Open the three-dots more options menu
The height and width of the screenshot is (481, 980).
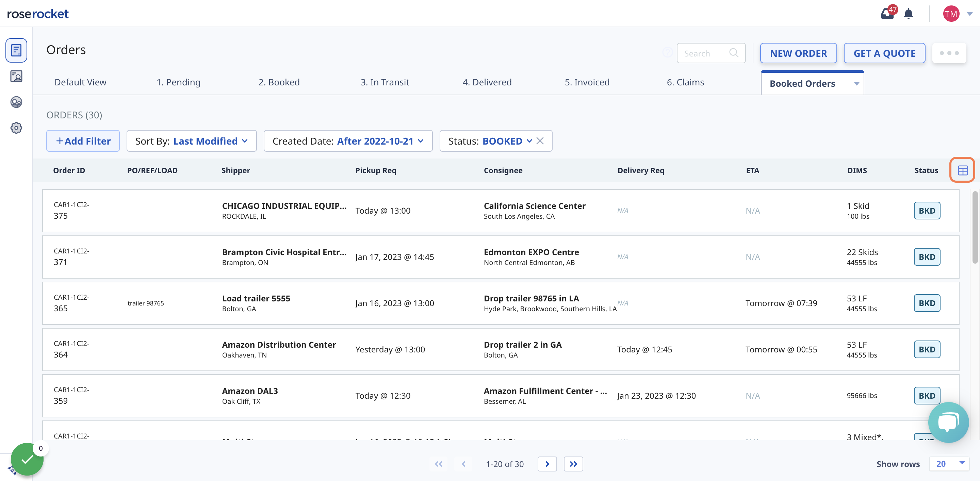click(949, 53)
